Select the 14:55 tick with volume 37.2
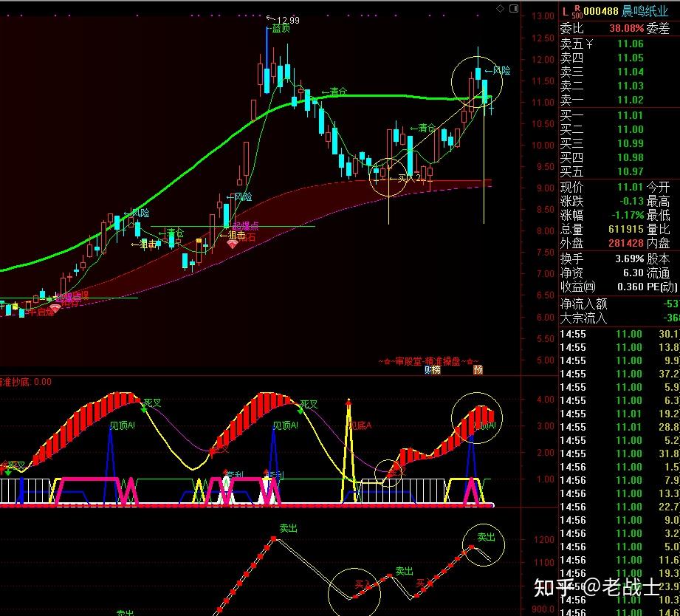 [x=619, y=374]
